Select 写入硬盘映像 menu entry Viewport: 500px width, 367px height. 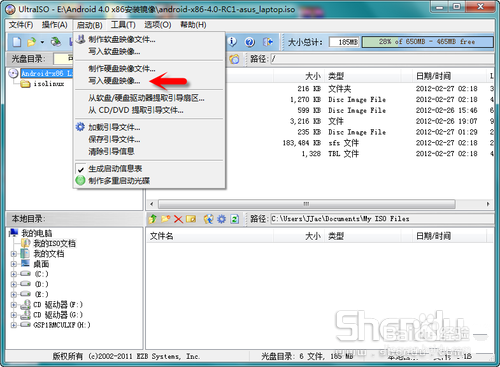tap(149, 81)
